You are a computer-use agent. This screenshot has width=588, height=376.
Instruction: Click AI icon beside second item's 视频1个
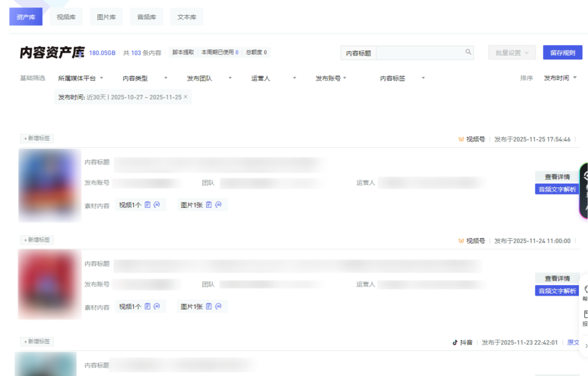[157, 306]
